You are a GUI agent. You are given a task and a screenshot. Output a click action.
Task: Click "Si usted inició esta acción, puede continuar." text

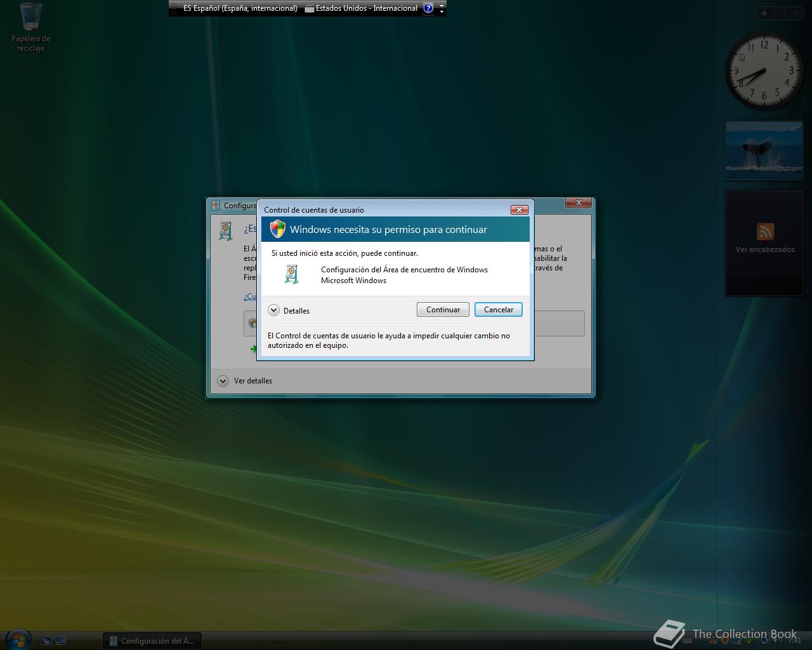(344, 253)
